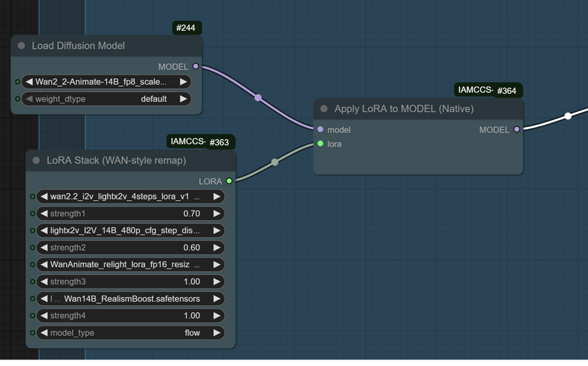Click the #244 node ID badge
The width and height of the screenshot is (588, 366).
[x=187, y=28]
